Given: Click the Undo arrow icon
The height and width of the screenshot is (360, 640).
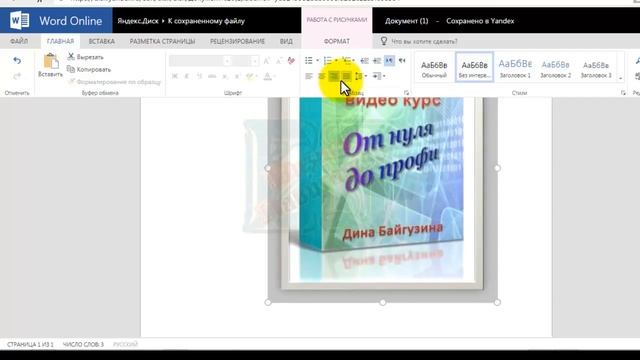Looking at the screenshot, I should (17, 61).
